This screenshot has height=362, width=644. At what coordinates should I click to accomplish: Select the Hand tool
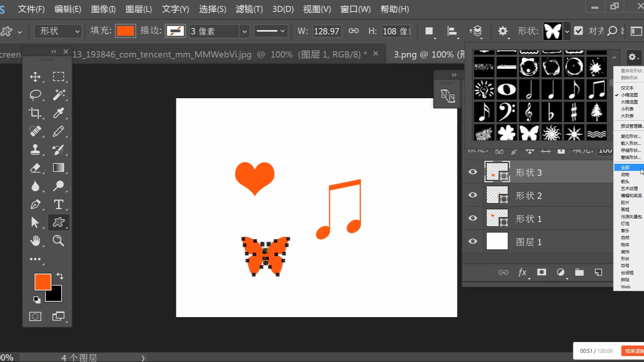click(35, 241)
